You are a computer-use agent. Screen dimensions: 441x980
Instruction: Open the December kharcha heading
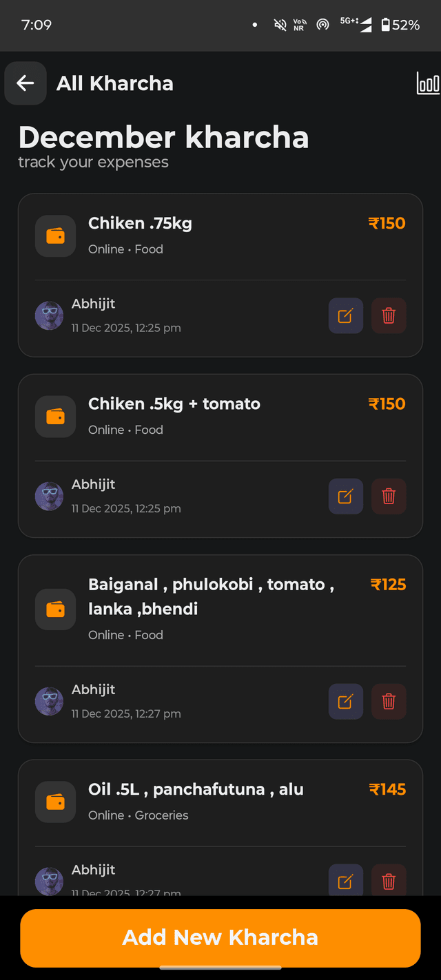164,138
